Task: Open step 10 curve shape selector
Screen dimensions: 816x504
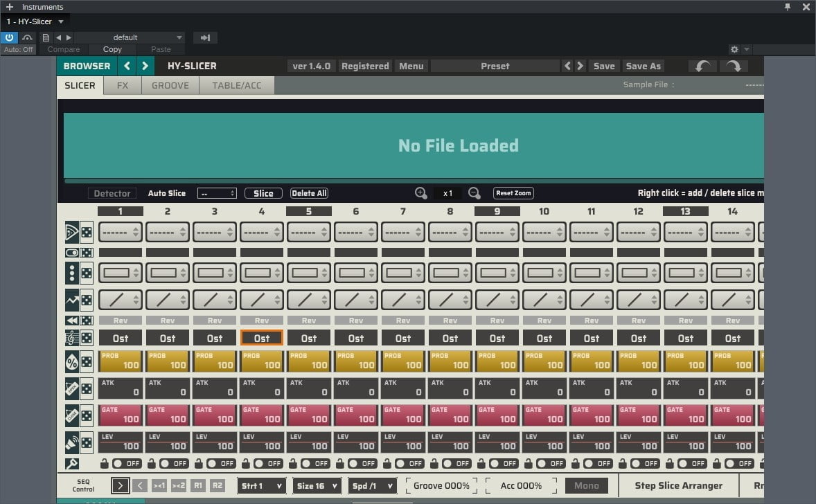Action: 544,300
